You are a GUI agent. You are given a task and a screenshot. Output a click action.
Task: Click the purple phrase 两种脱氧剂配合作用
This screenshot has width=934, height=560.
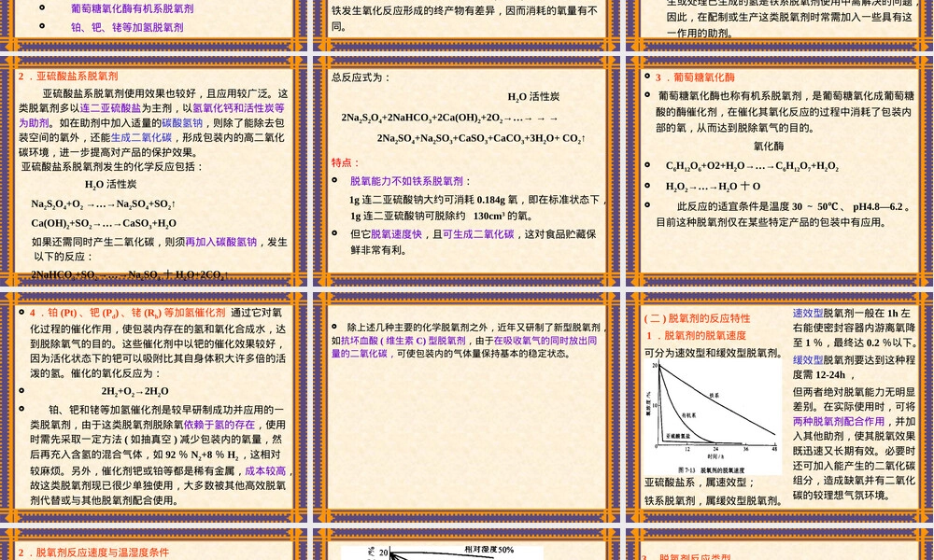point(839,421)
